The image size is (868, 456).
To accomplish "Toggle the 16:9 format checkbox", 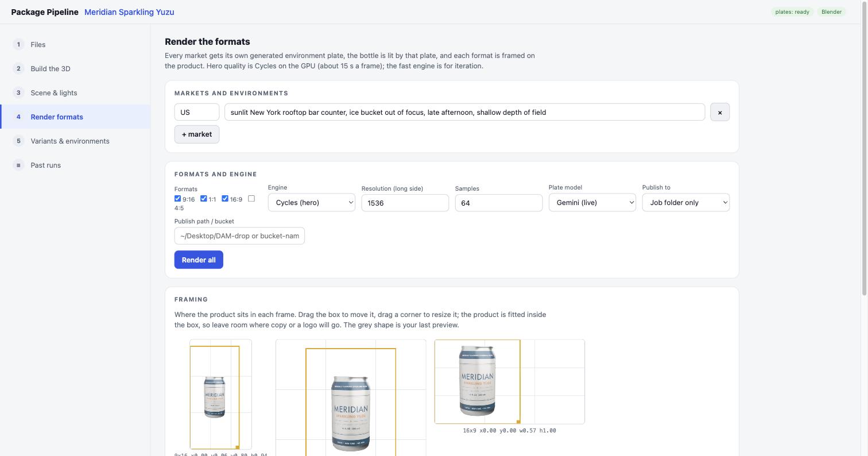I will [x=225, y=199].
